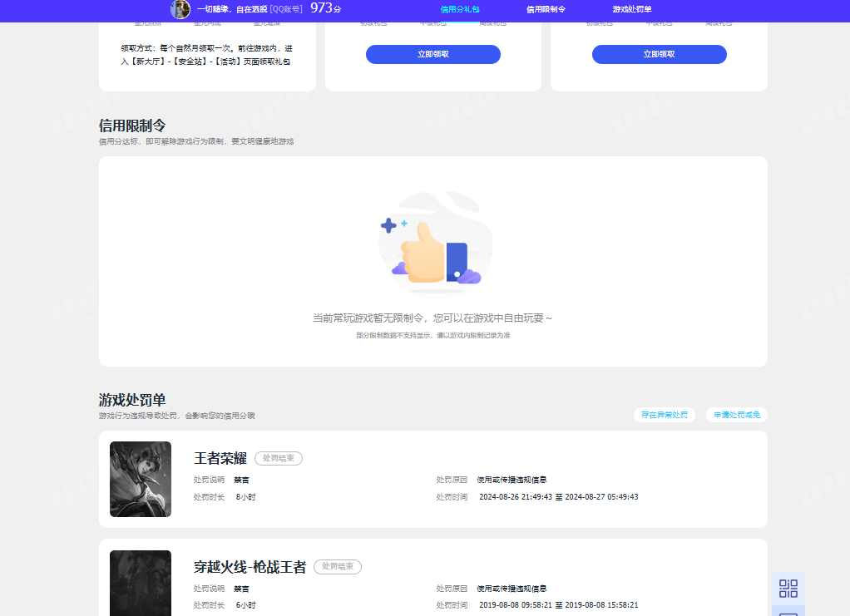This screenshot has width=850, height=616.
Task: Click the 游戏行为违规导致处罚 subtitle
Action: point(176,416)
